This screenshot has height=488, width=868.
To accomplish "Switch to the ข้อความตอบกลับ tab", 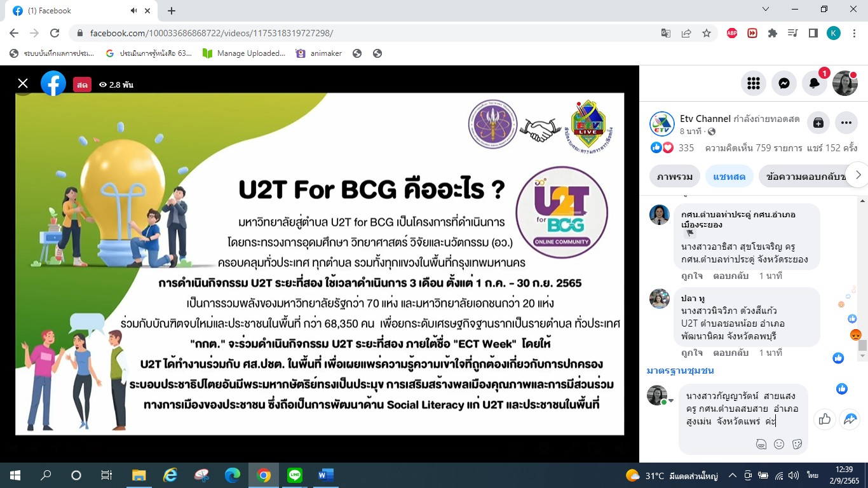I will pos(803,176).
